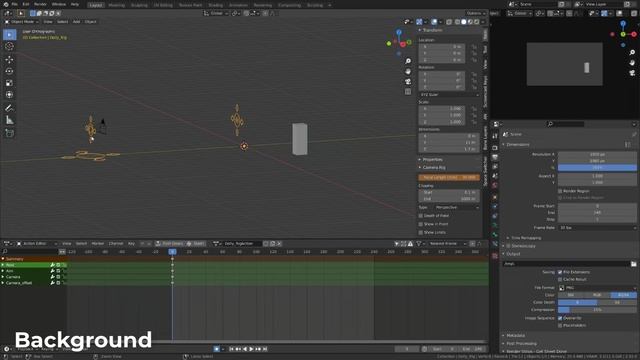This screenshot has height=360, width=640.
Task: Click the viewport zoom magnifier icon
Action: 408,61
